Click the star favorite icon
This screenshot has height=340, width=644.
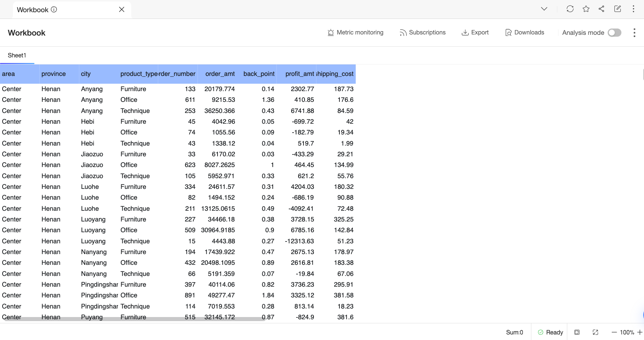586,9
